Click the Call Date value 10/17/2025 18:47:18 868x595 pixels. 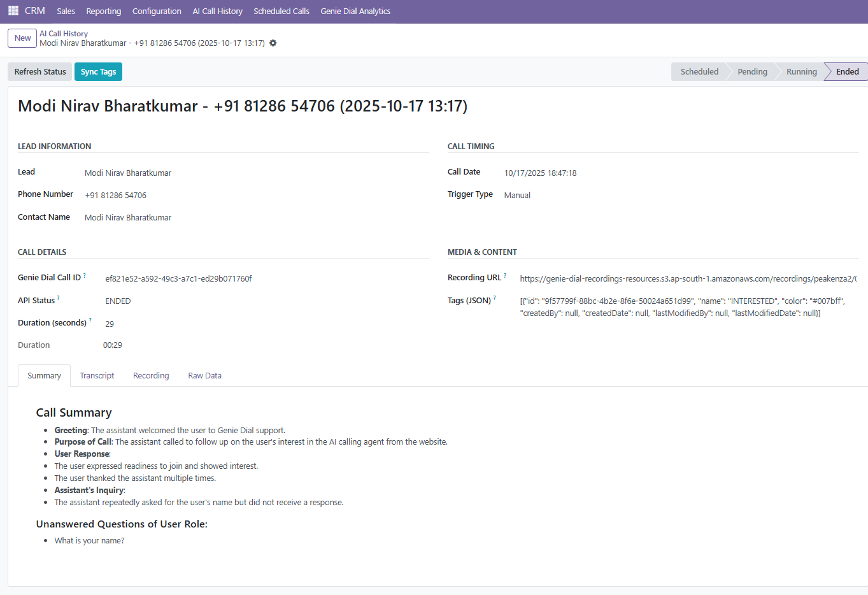[540, 173]
